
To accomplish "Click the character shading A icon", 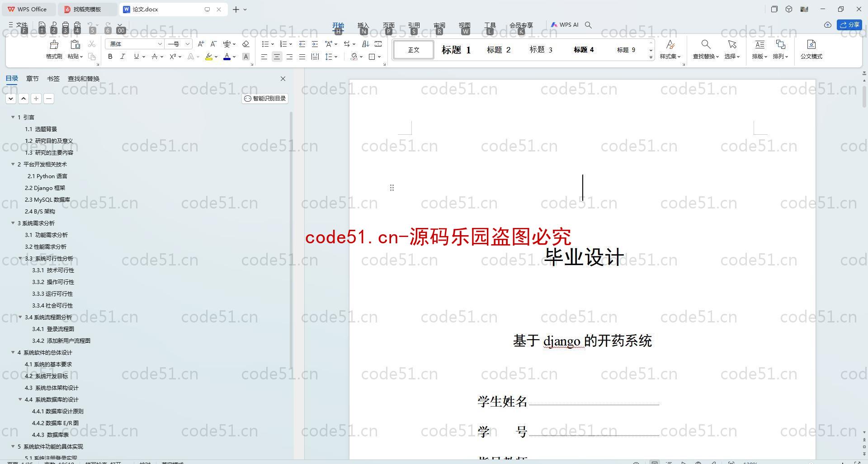I will click(245, 57).
